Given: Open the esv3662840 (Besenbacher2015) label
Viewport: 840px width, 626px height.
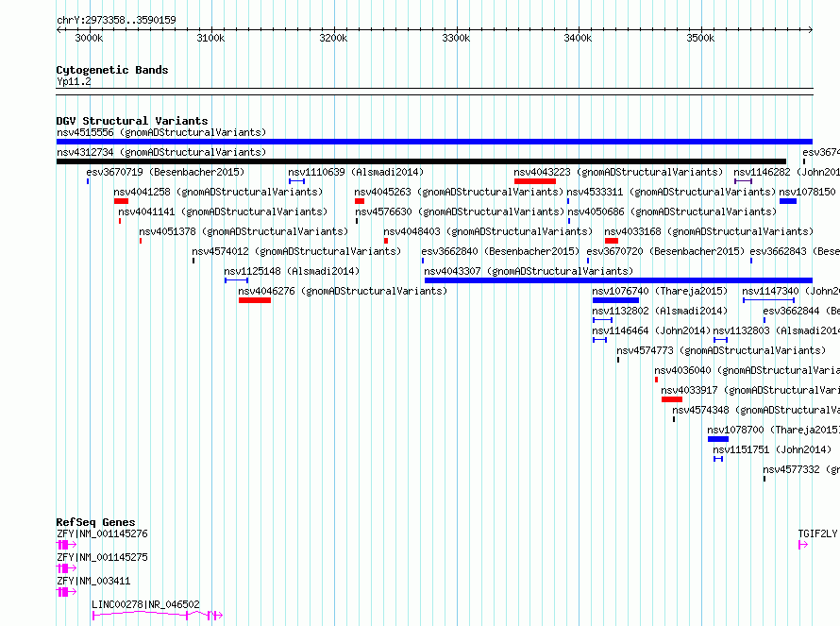Looking at the screenshot, I should (x=500, y=251).
